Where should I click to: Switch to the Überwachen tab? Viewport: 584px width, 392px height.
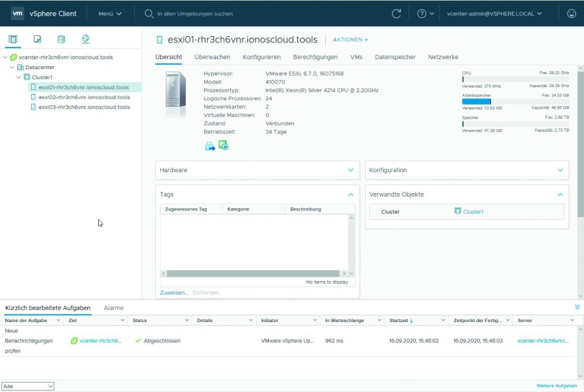point(212,57)
